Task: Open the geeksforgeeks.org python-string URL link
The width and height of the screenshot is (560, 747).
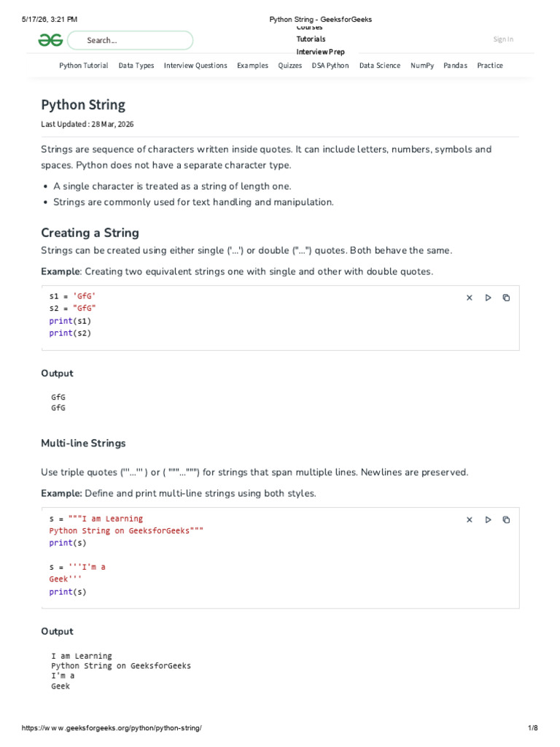Action: pos(112,728)
